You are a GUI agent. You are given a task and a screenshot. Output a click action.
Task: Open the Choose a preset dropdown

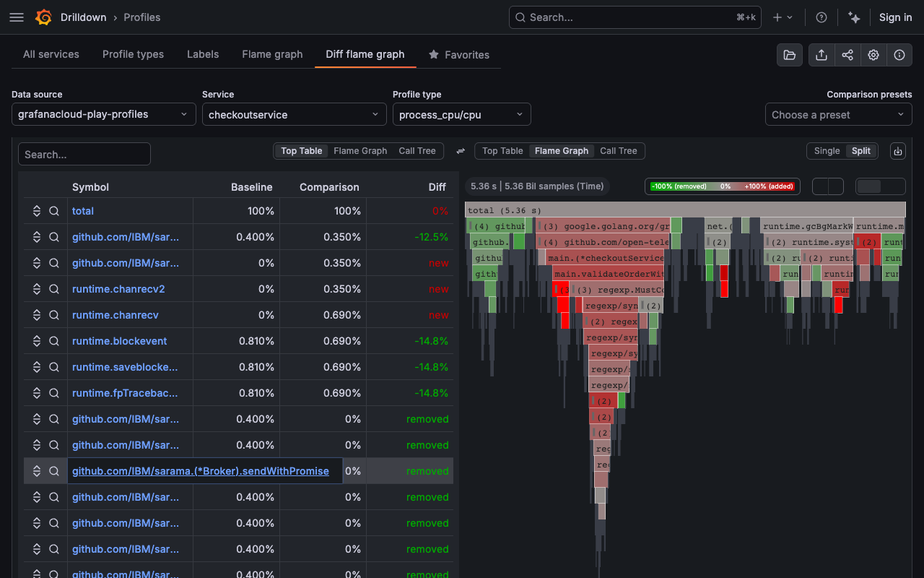coord(839,114)
